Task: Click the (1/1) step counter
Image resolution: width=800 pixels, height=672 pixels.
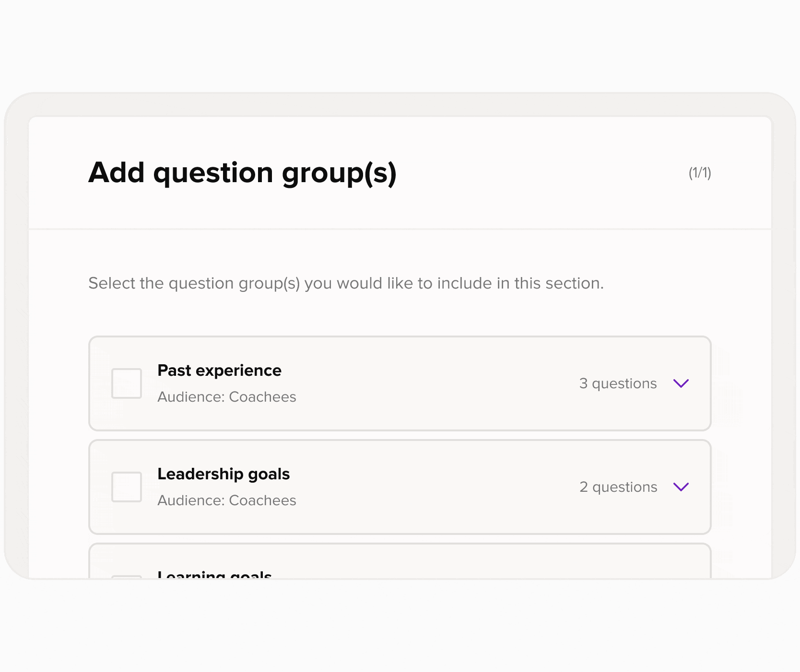Action: (700, 173)
